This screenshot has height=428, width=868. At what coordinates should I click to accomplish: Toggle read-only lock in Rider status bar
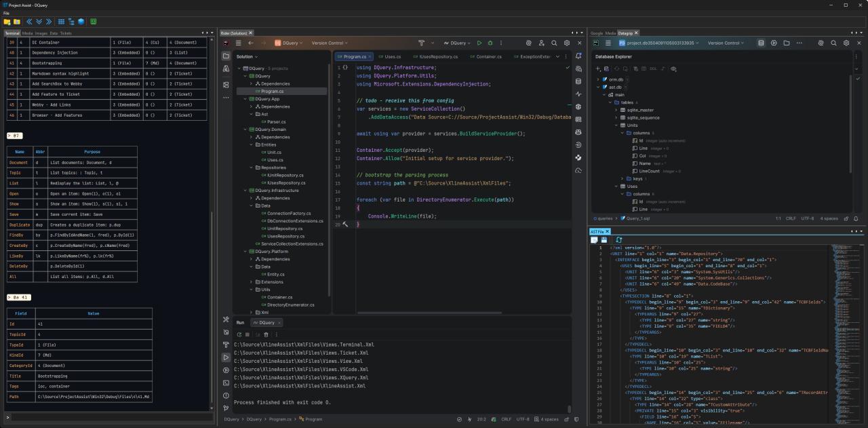click(x=567, y=419)
